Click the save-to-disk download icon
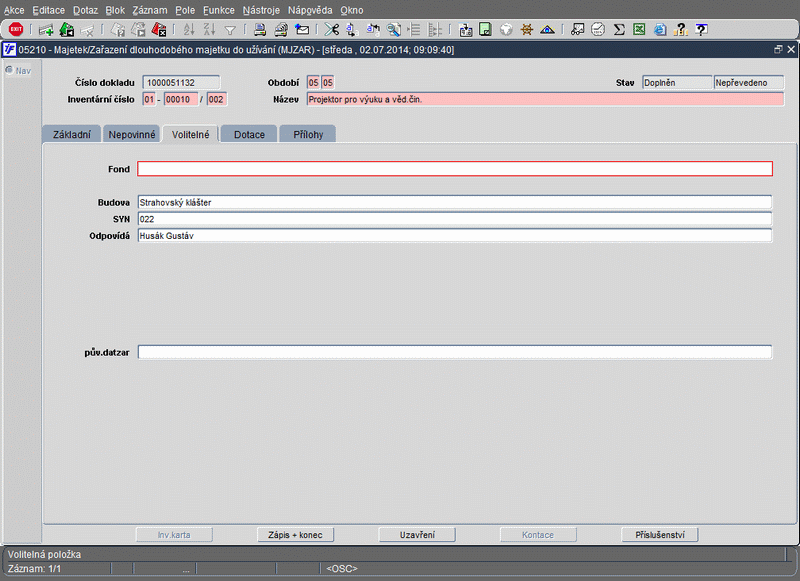Viewport: 800px width, 581px height. [x=465, y=30]
